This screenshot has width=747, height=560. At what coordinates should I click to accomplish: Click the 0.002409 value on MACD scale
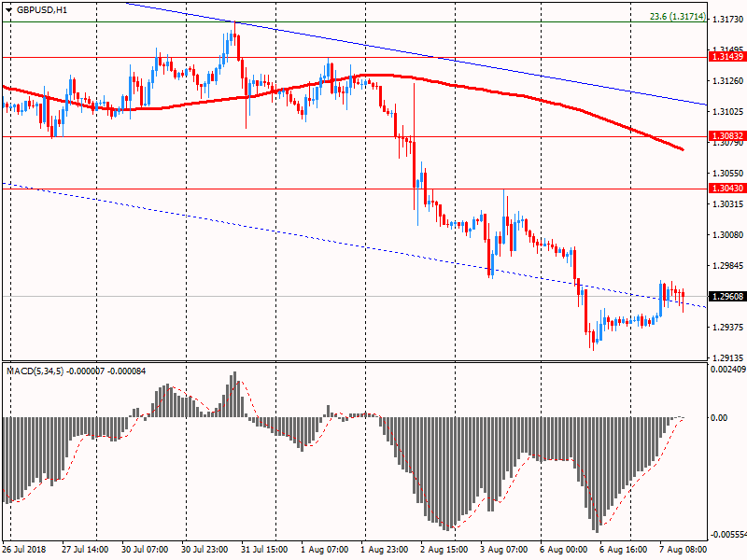click(727, 371)
